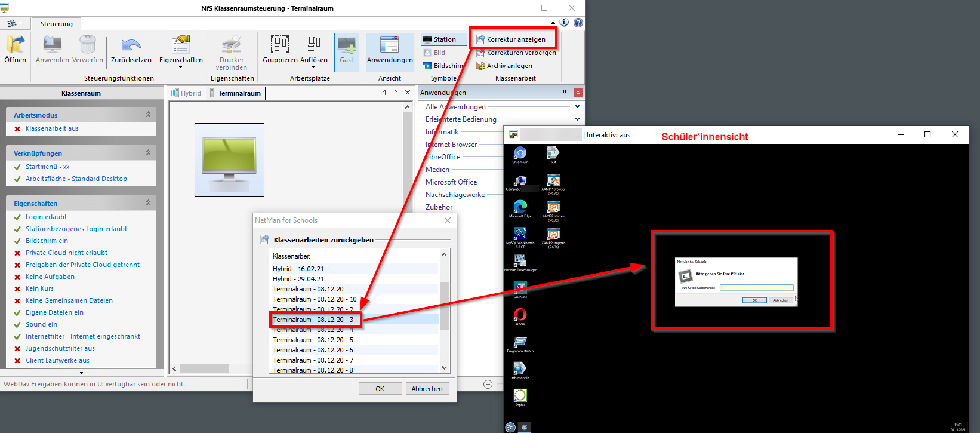Toggle the Anwendungen view button
Viewport: 980px width, 433px height.
click(x=390, y=51)
